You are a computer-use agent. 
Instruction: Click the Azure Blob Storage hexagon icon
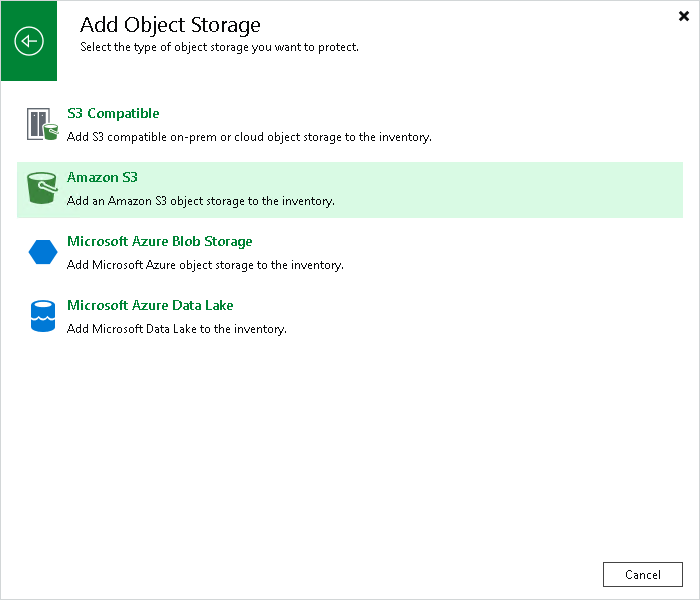pyautogui.click(x=43, y=252)
